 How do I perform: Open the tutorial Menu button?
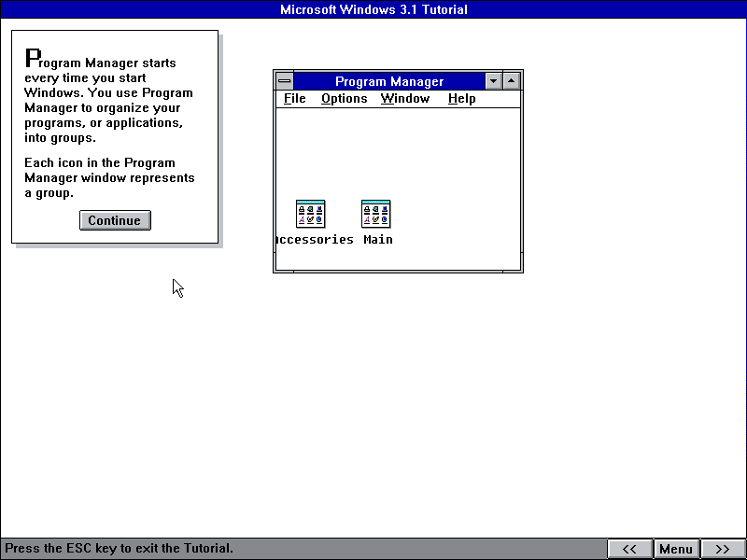tap(676, 549)
